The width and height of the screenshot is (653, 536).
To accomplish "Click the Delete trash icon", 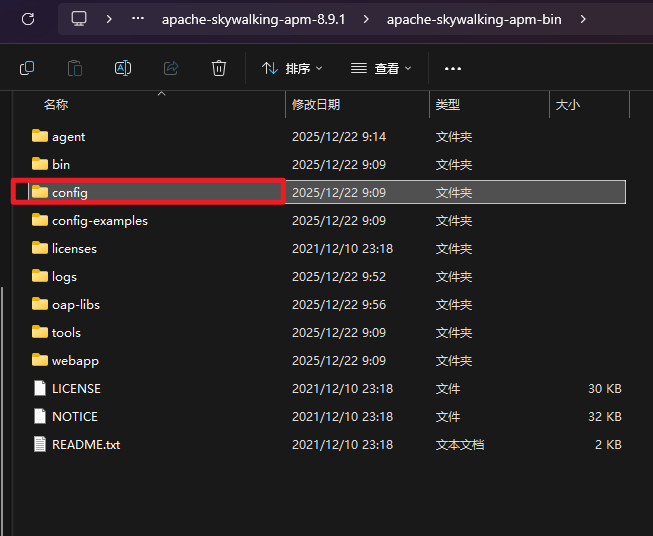I will tap(219, 68).
